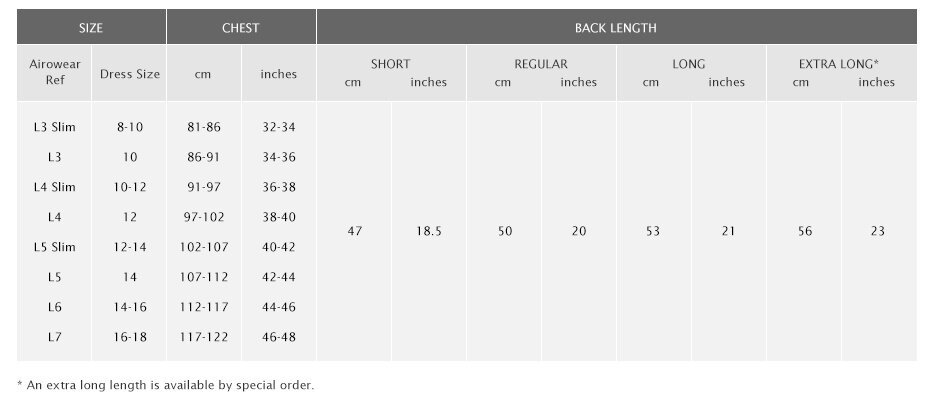Select the 18.5 inches short value
Screen dimensions: 926x405
429,231
